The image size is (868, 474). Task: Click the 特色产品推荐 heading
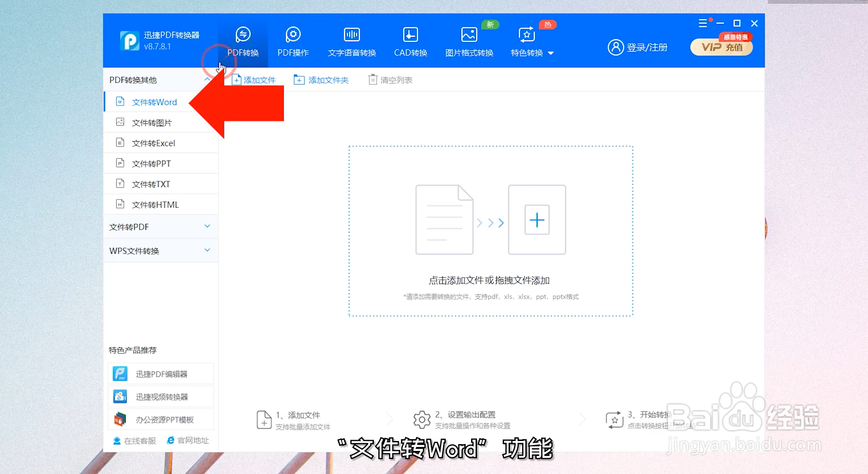click(x=132, y=350)
